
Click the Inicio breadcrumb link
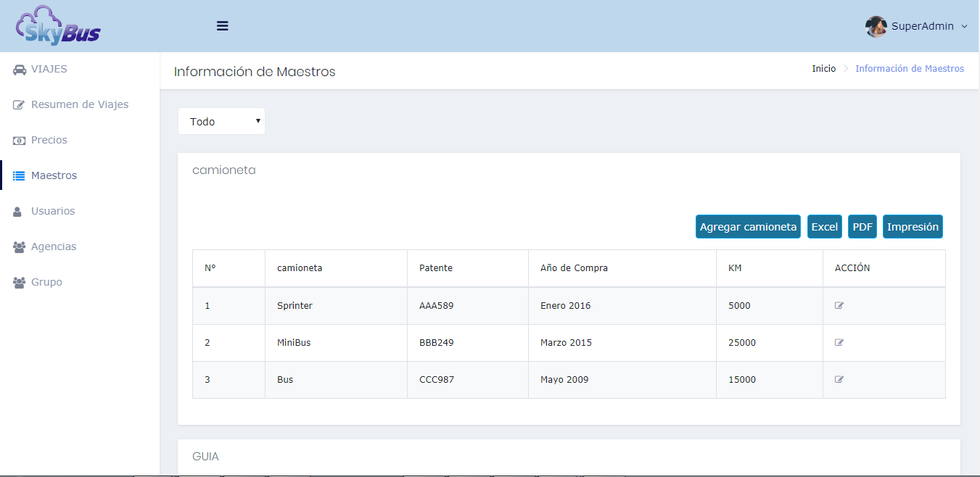(x=823, y=69)
